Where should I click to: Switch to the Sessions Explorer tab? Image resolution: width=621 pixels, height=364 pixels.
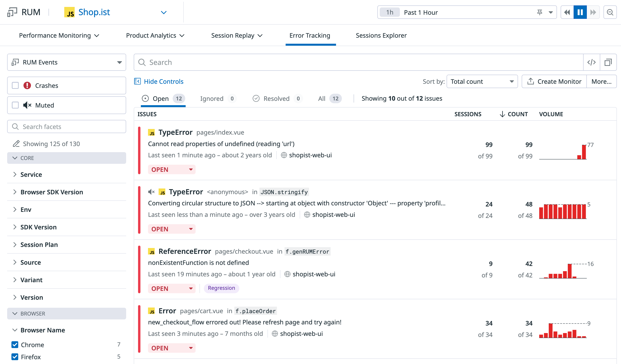click(381, 35)
